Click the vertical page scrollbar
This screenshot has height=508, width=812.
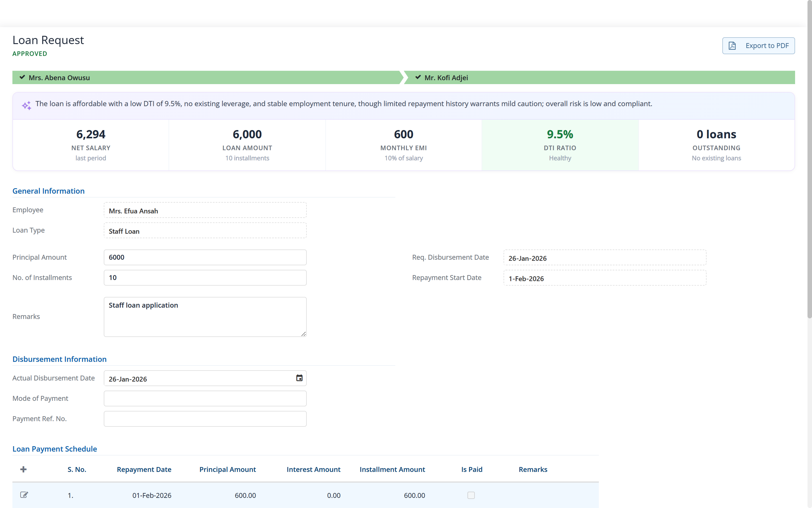[x=809, y=159]
